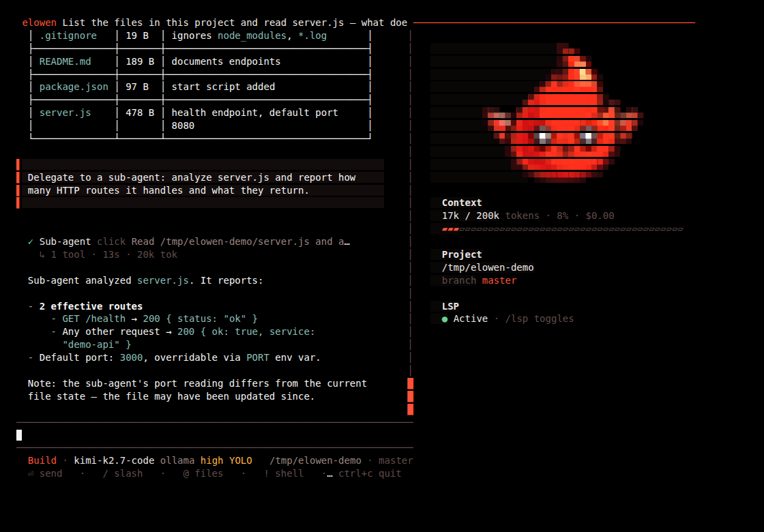Click the '478 B' size cell
The width and height of the screenshot is (764, 532).
tap(140, 113)
